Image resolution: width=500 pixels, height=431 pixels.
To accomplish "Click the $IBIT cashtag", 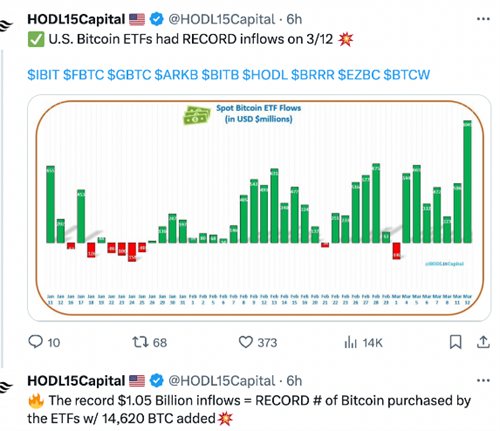I will pos(43,75).
